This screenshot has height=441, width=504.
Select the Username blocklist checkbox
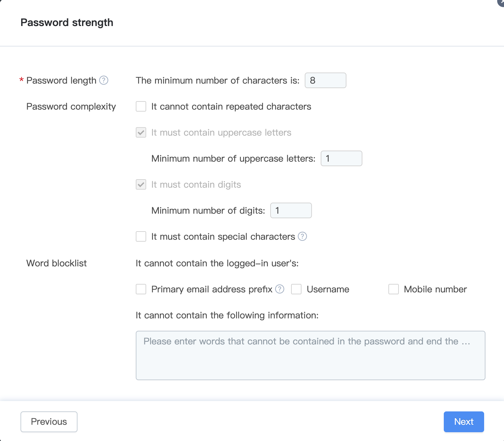click(296, 289)
